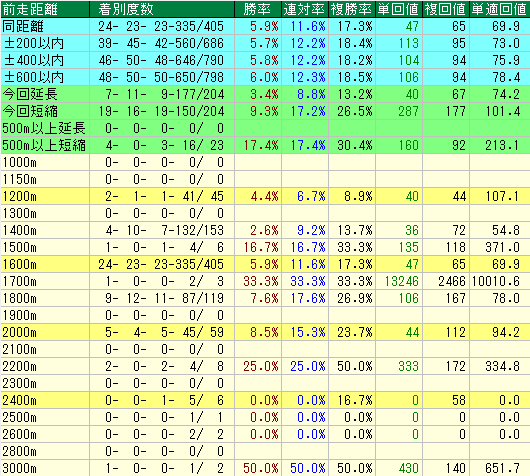The height and width of the screenshot is (476, 530).
Task: Select the 500m以上短縮 row label
Action: (45, 145)
